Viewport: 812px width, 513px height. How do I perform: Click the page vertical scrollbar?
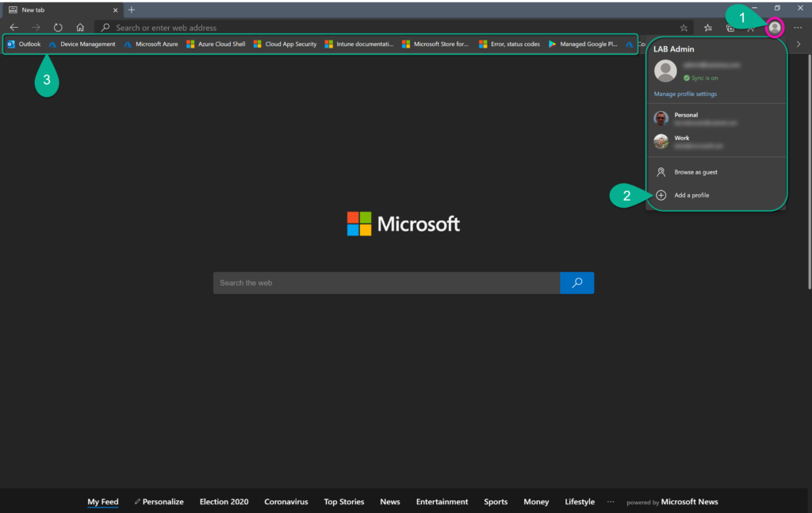(809, 170)
